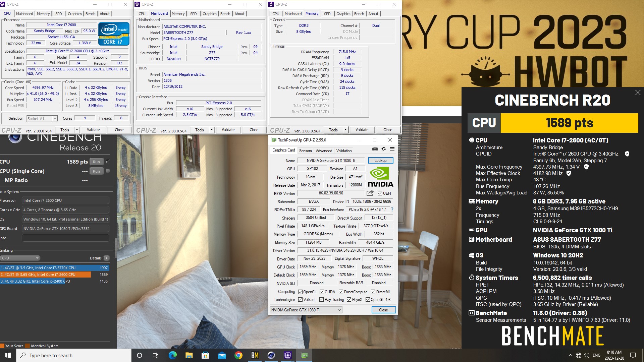Screen dimensions: 644x362
Task: Switch to Validation tab in GPU-Z
Action: pos(344,151)
